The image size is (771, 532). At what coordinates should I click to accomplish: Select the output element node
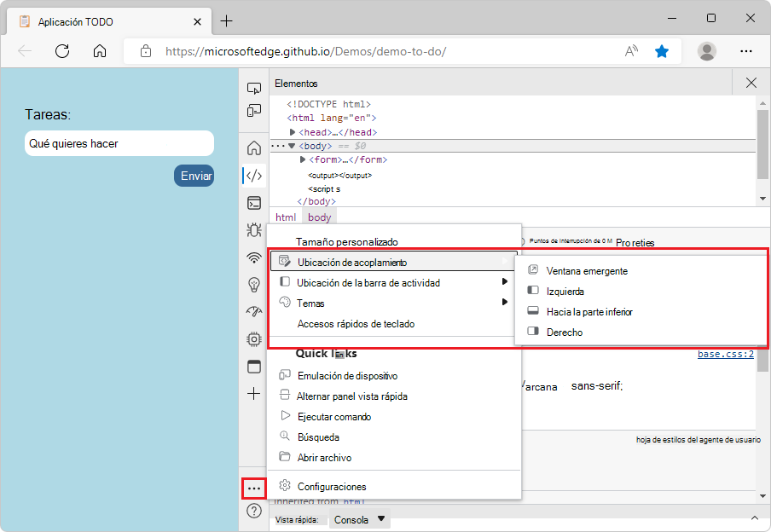click(340, 176)
